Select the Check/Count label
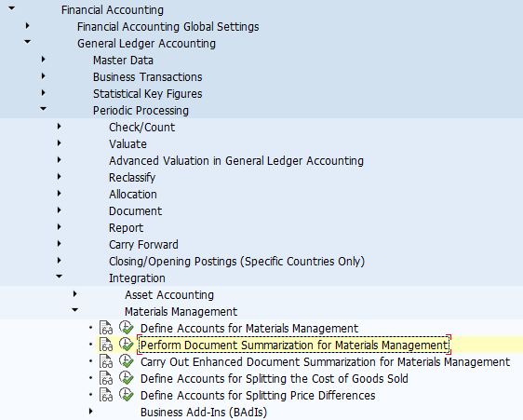This screenshot has height=420, width=523. tap(141, 128)
